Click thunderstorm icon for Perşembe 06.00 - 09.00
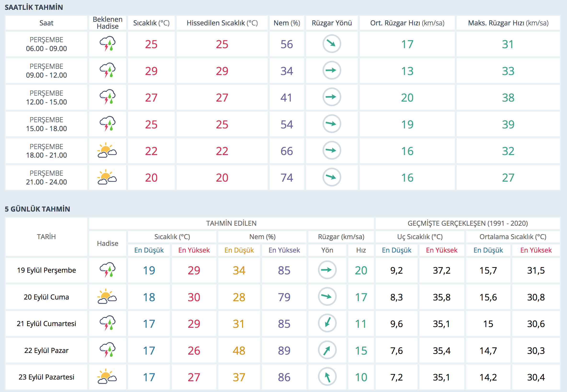Viewport: 567px width, 392px height. [x=108, y=44]
